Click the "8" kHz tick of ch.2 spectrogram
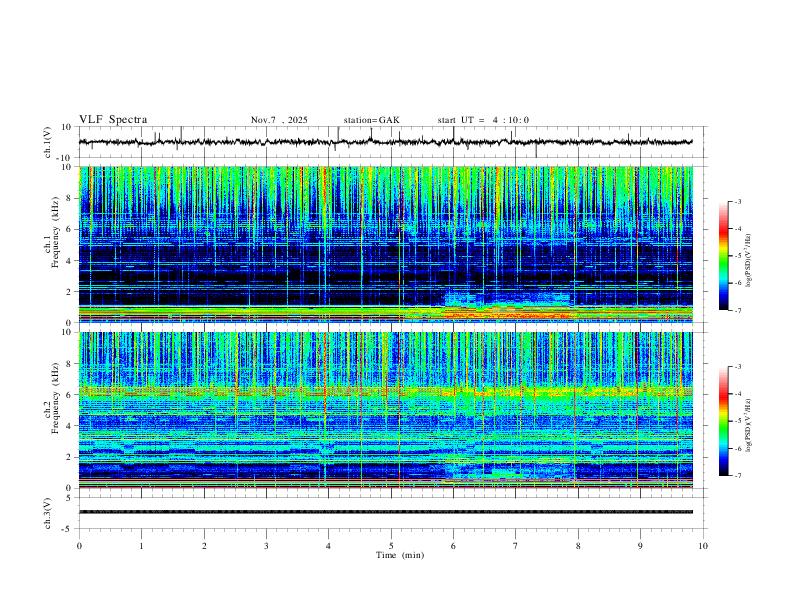This screenshot has height=612, width=792. pyautogui.click(x=69, y=364)
